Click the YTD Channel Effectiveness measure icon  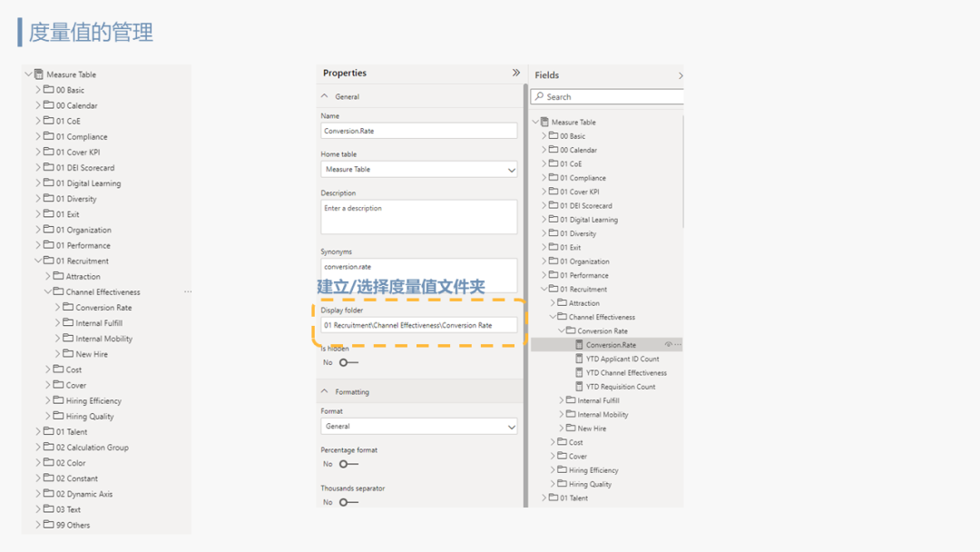pos(579,372)
